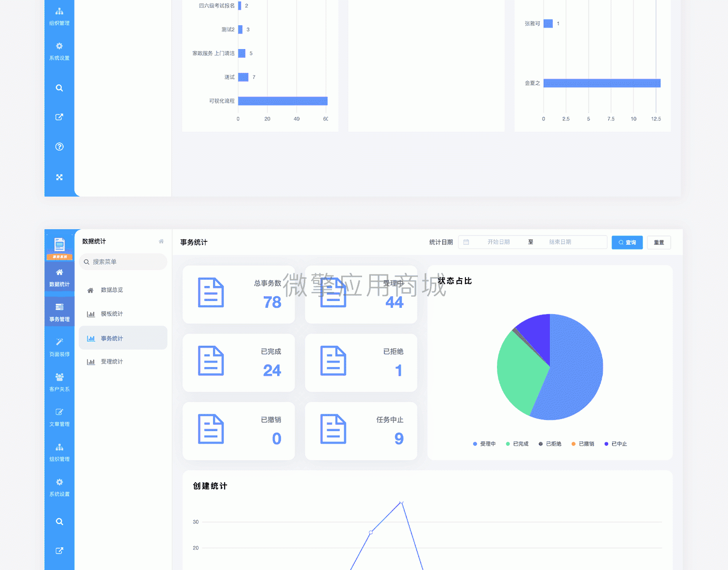This screenshot has height=570, width=728.
Task: Click the 家政服务 上门清洁 bar
Action: pyautogui.click(x=242, y=53)
